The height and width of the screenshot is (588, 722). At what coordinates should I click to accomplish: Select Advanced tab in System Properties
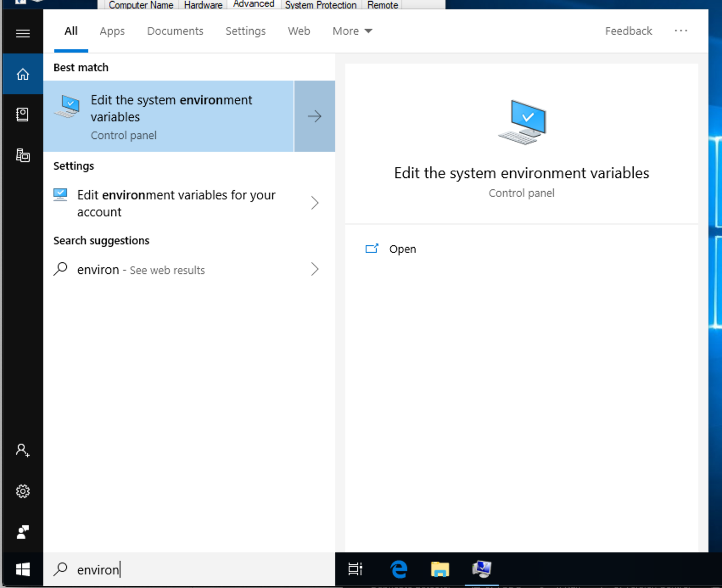pyautogui.click(x=254, y=4)
